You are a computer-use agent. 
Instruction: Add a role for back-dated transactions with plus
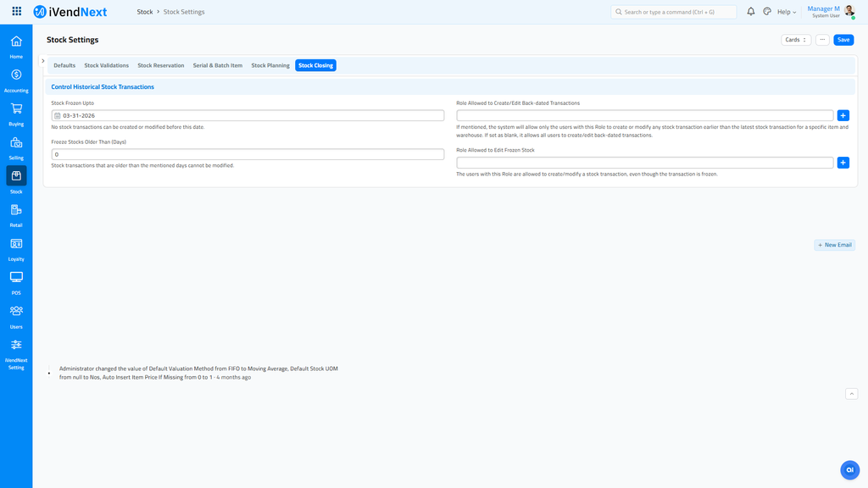pyautogui.click(x=843, y=115)
